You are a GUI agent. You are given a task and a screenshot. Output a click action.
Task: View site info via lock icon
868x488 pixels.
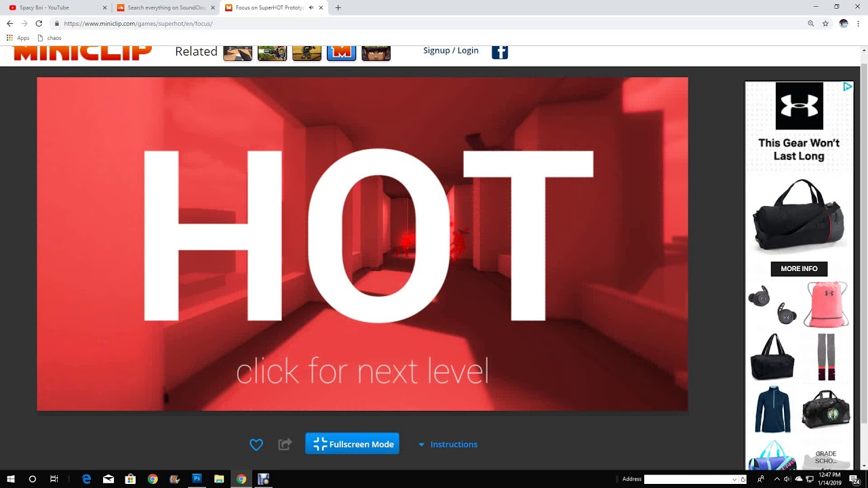click(57, 23)
